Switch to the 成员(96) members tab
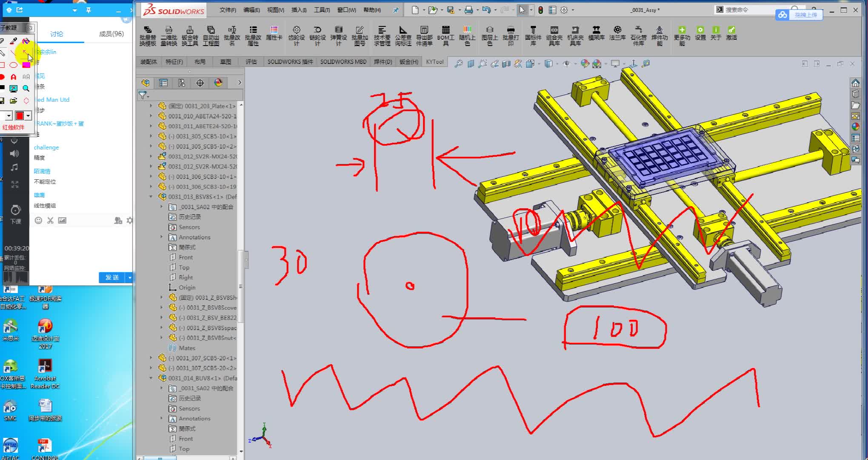The height and width of the screenshot is (460, 868). pos(111,34)
